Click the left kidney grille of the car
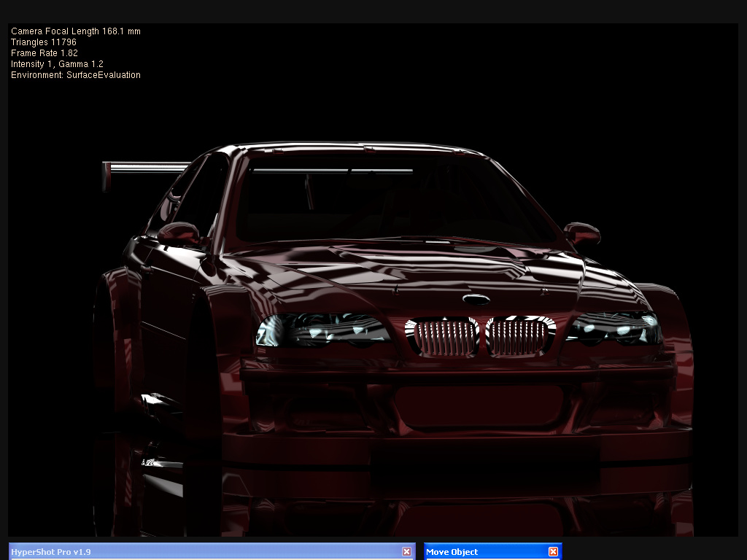The width and height of the screenshot is (747, 560). tap(442, 337)
